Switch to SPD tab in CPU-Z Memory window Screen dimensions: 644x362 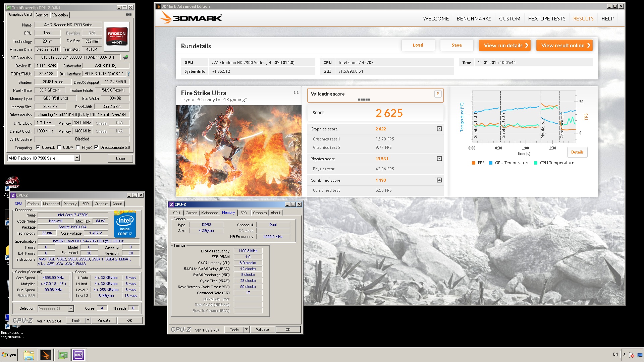[x=244, y=213]
